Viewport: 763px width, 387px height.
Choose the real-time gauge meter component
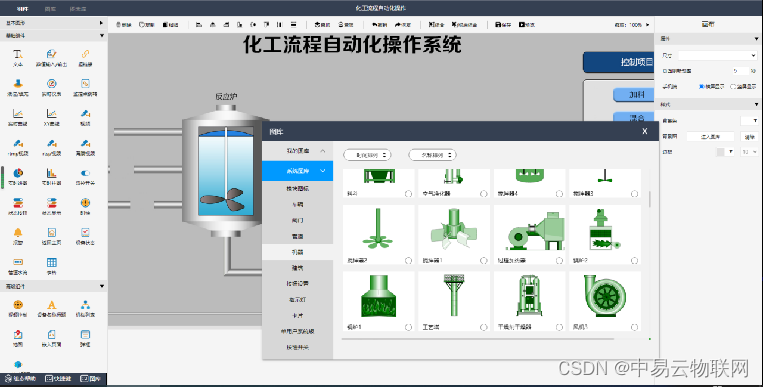(51, 87)
